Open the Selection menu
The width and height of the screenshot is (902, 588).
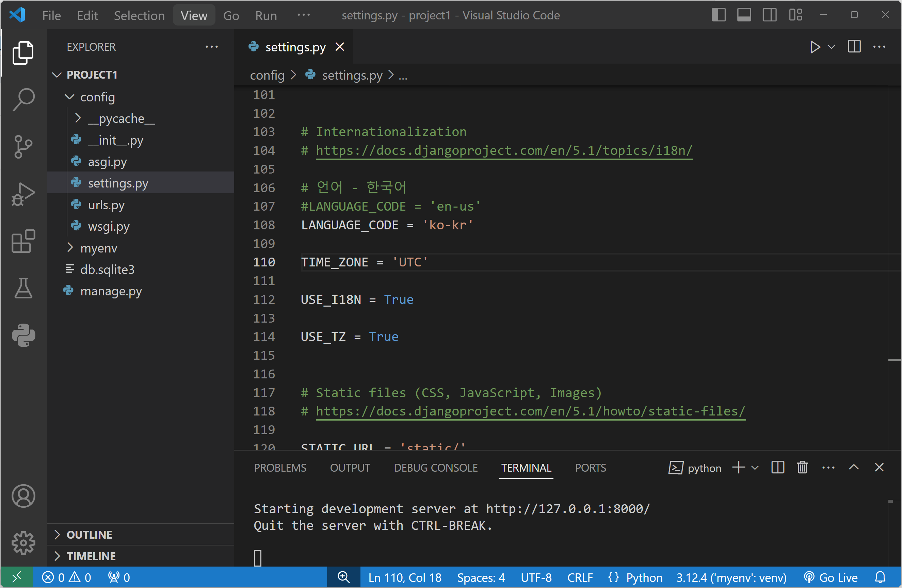pyautogui.click(x=139, y=16)
